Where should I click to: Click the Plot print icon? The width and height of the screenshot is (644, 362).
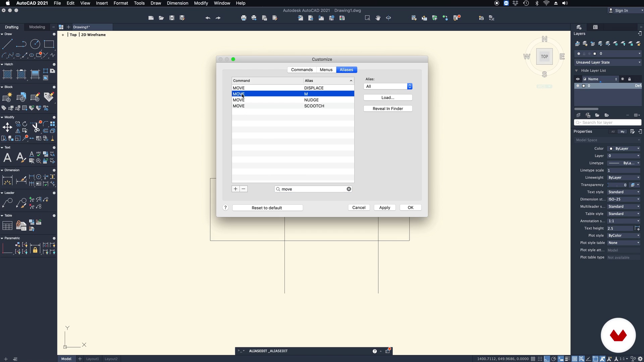pyautogui.click(x=244, y=18)
